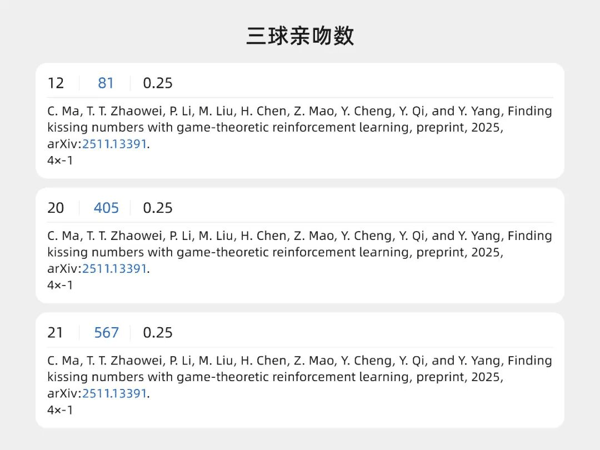Select dimension number 12 in the first card
This screenshot has height=450, width=600.
tap(56, 83)
